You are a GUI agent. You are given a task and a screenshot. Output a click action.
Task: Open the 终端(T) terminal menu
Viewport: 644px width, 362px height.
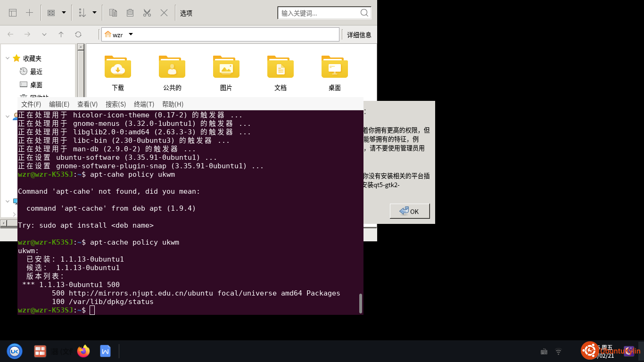point(144,104)
